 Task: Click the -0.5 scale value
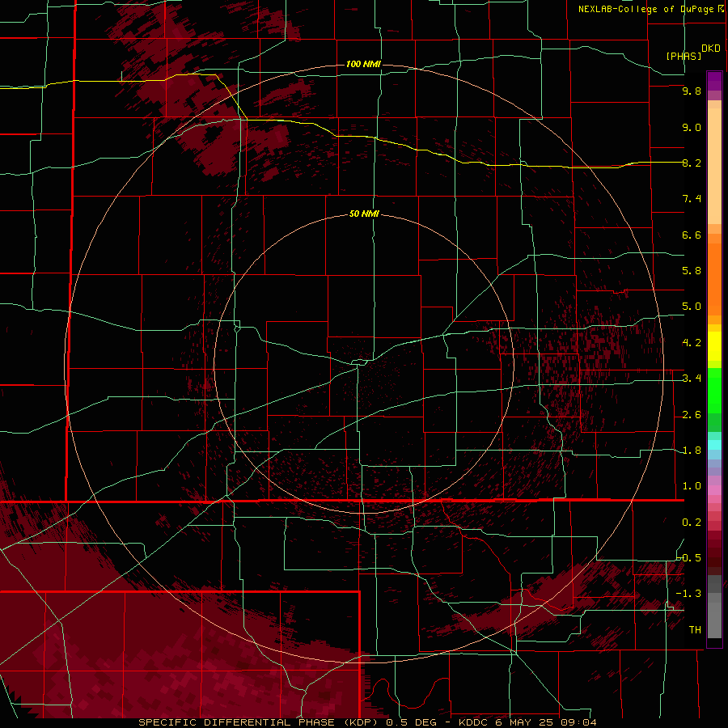[x=688, y=558]
